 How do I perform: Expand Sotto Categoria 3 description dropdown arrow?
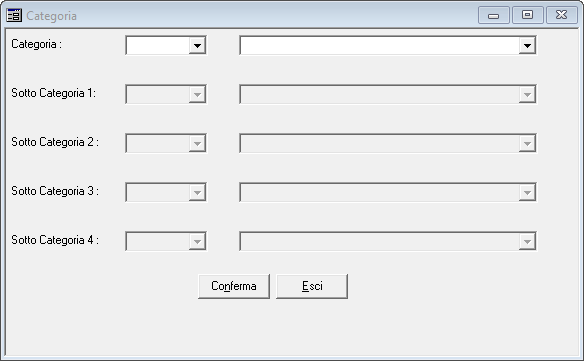pyautogui.click(x=527, y=192)
